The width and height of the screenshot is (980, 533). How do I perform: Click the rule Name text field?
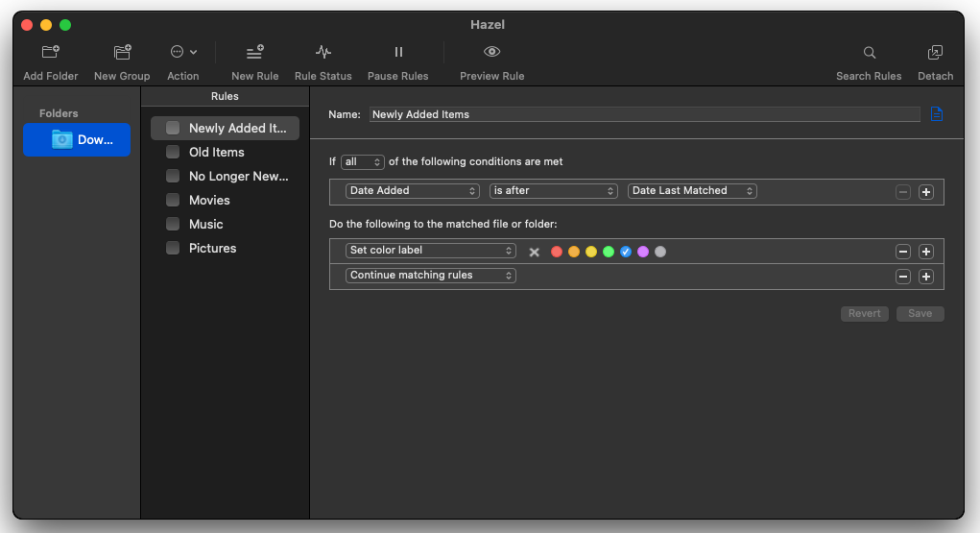[644, 114]
